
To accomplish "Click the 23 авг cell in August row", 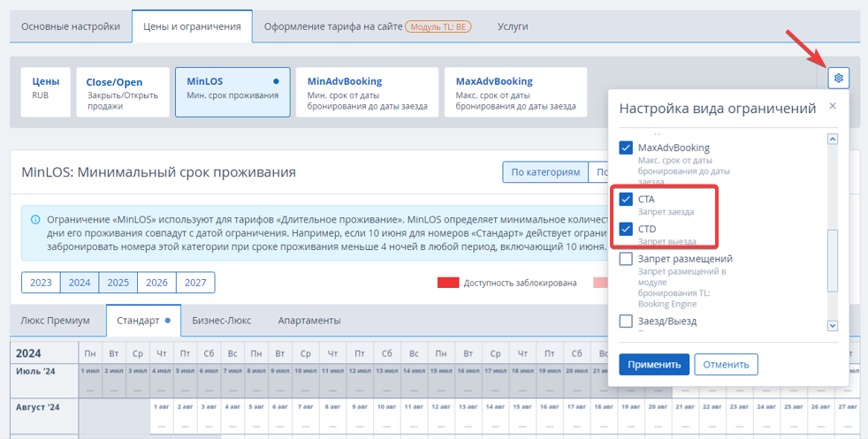I will [740, 416].
